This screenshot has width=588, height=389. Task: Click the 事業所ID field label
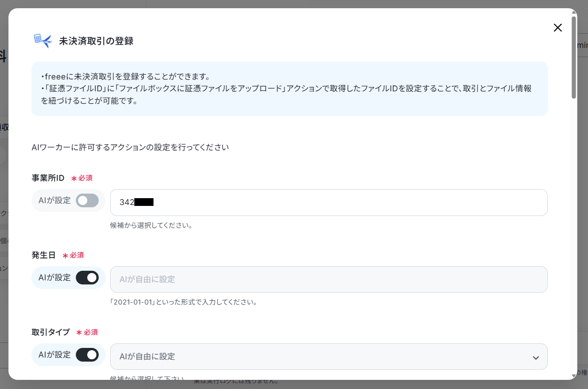[48, 178]
